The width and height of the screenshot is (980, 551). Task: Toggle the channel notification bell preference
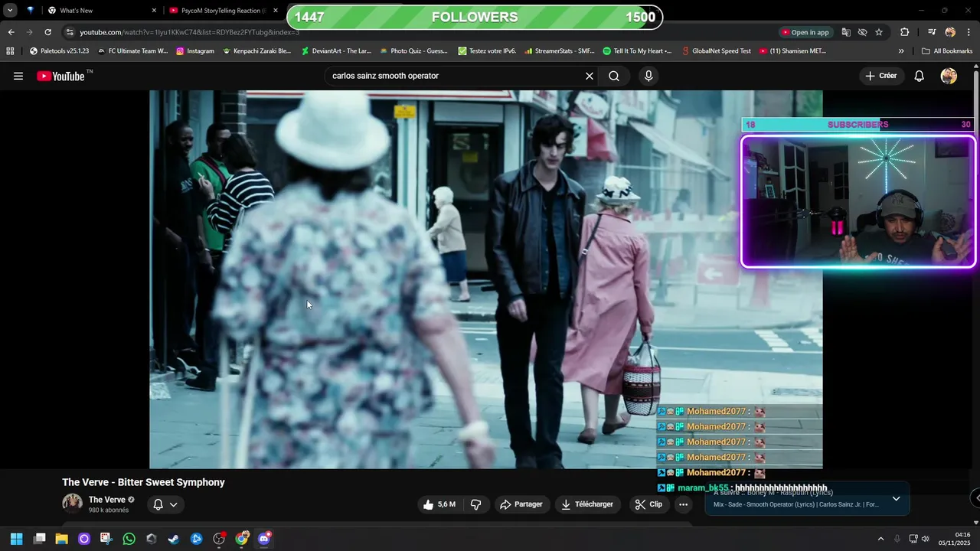point(165,504)
